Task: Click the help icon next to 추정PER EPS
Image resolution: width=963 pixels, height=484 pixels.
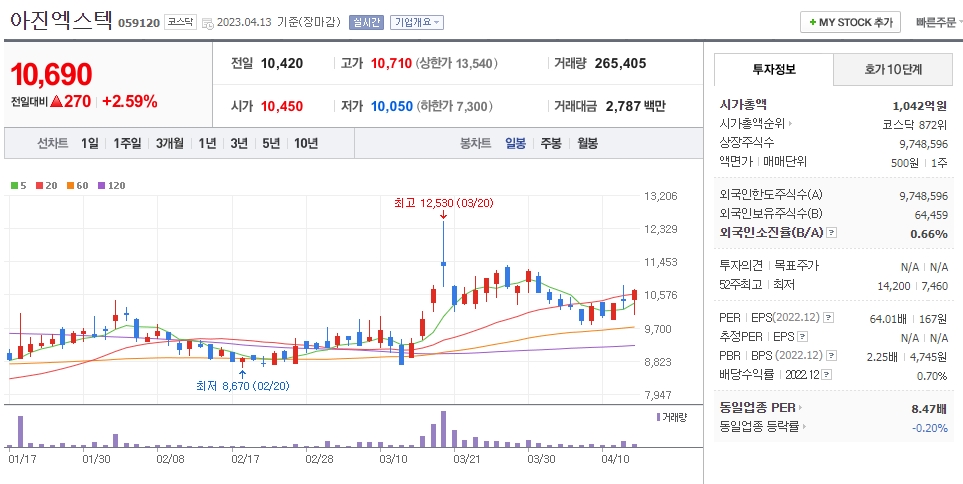Action: (802, 337)
